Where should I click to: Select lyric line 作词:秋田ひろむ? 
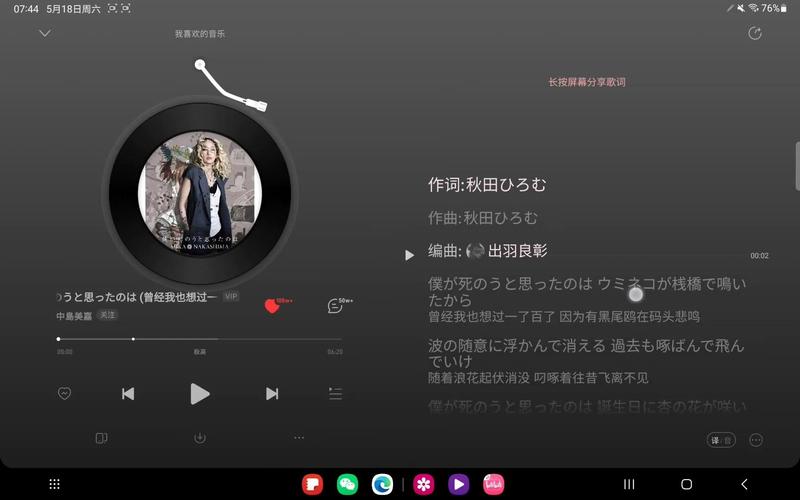point(487,185)
